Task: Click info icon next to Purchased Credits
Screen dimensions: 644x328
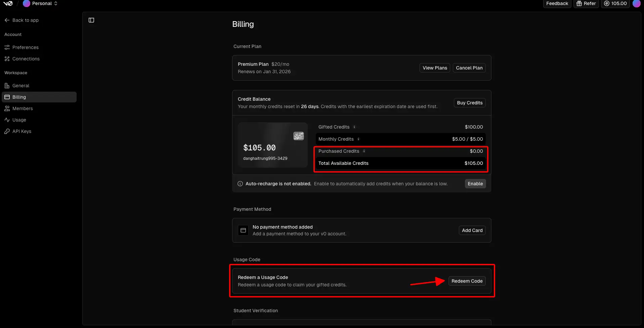Action: (364, 151)
